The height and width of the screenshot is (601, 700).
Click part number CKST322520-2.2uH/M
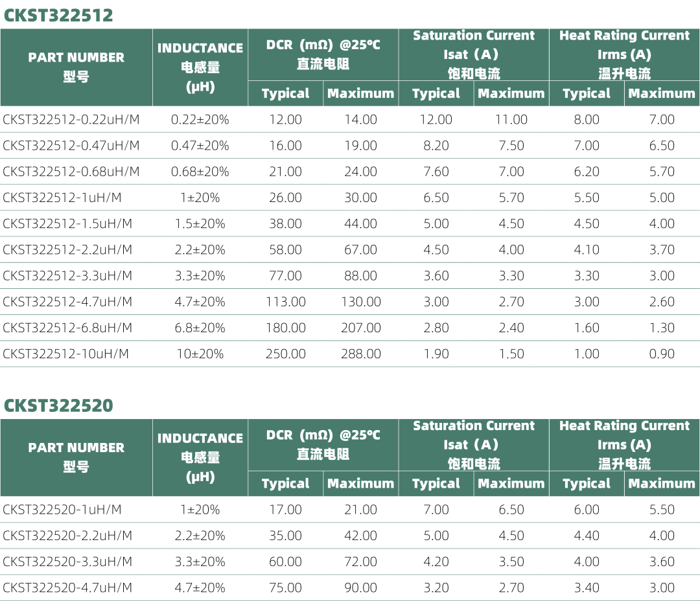67,536
